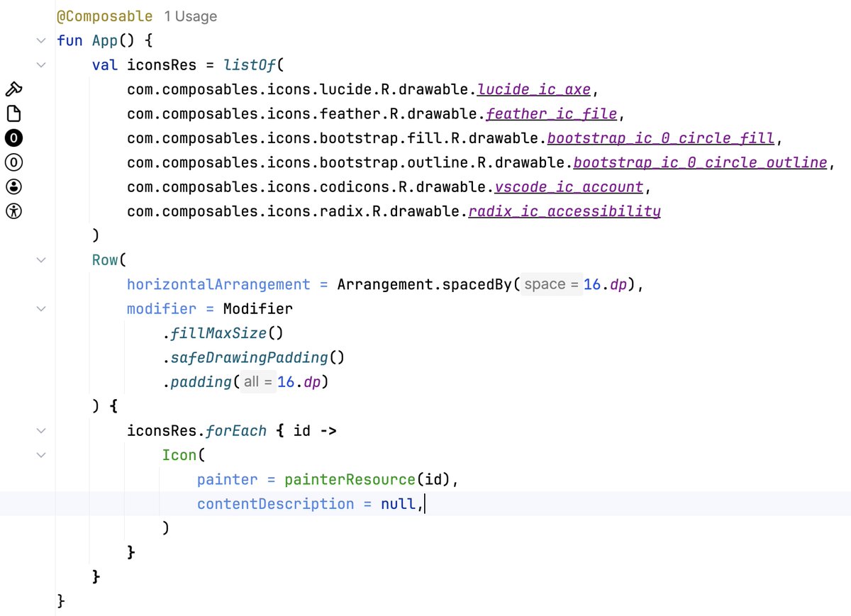Click the .safeDrawingPadding() modifier call

click(x=253, y=357)
